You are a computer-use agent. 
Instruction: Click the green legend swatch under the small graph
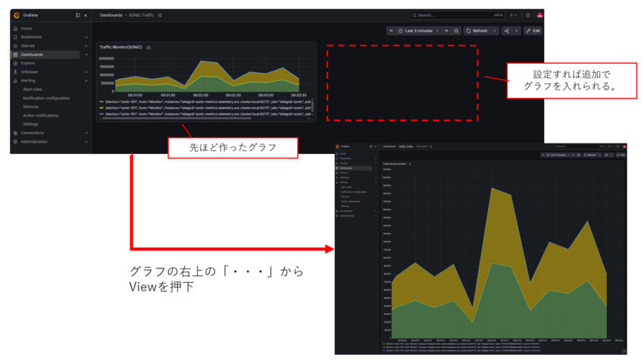tap(102, 102)
